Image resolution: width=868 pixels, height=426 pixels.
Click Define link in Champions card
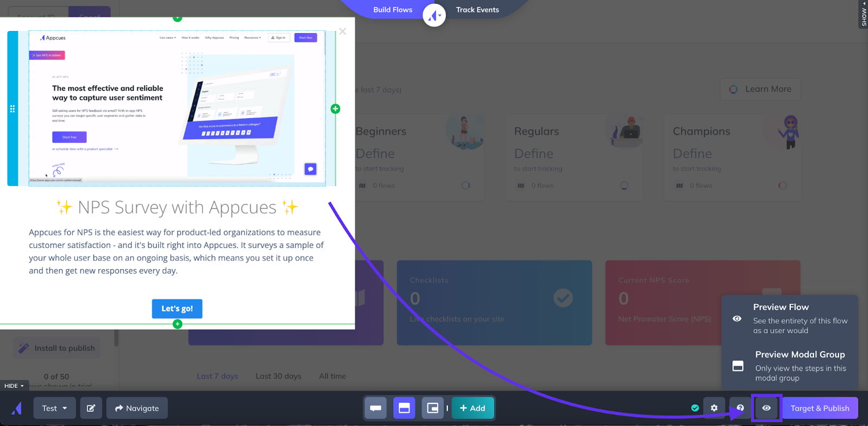[x=692, y=154]
